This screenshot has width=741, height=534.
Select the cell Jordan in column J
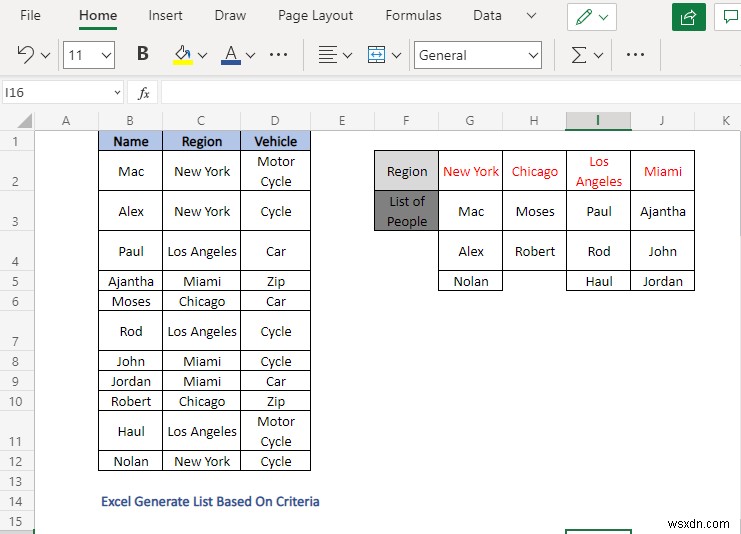pos(663,281)
